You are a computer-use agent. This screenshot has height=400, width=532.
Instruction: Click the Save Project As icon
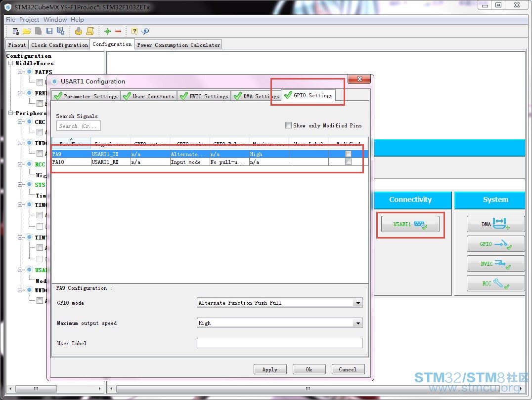point(61,31)
